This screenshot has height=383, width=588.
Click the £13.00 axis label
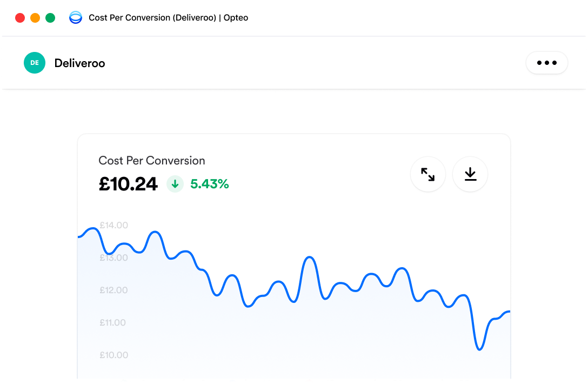tap(113, 257)
